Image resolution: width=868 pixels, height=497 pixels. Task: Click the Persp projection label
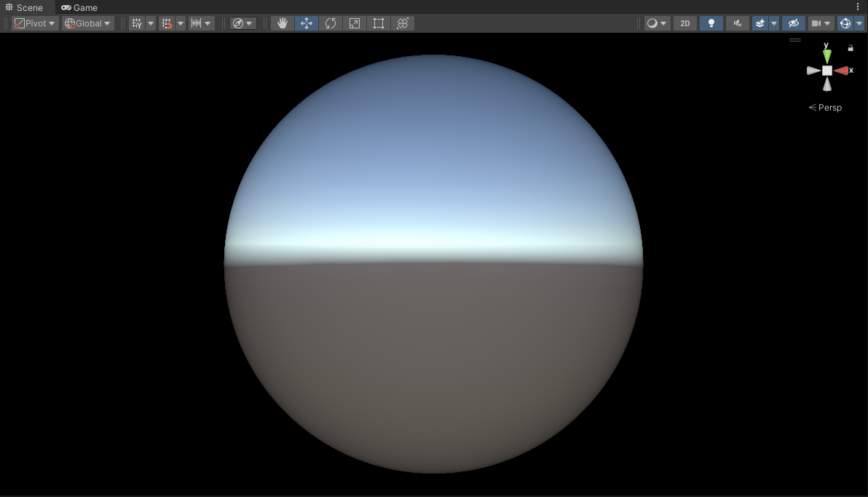[826, 108]
